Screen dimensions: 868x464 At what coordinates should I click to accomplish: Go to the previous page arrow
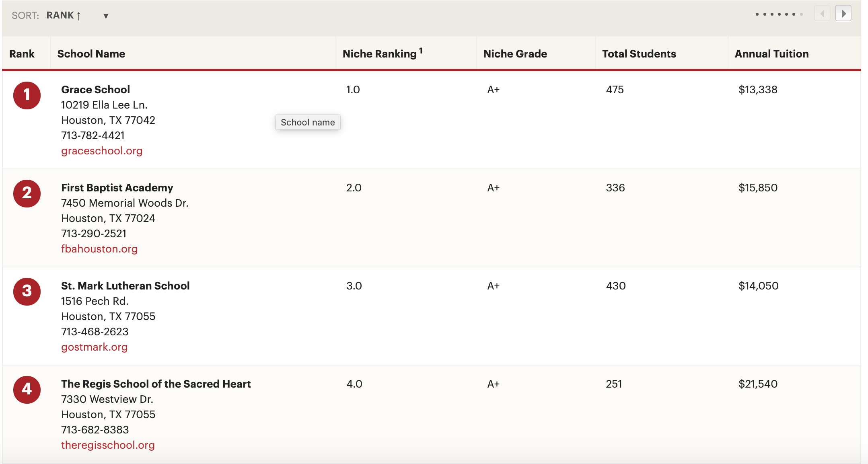[x=822, y=14]
